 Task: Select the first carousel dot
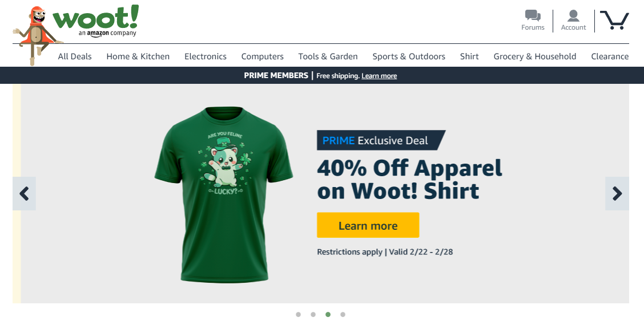[298, 315]
